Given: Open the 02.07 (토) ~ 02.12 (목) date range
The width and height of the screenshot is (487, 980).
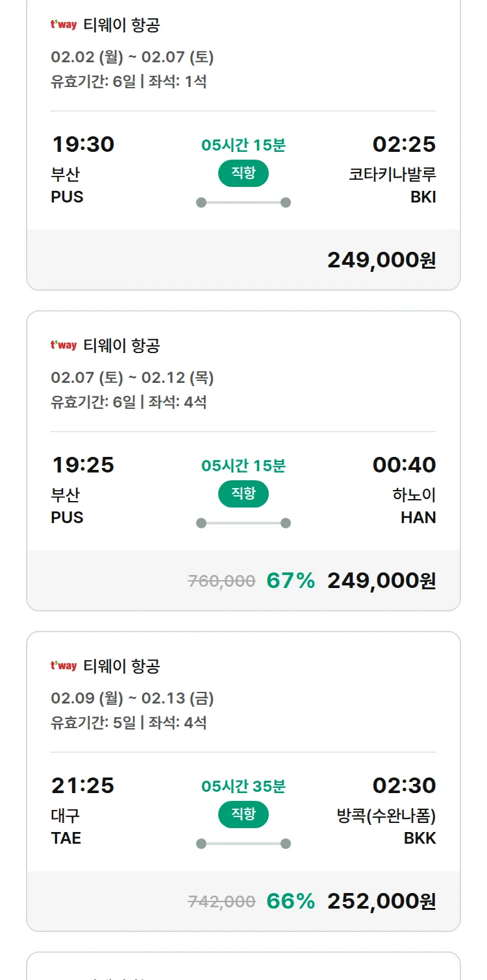Looking at the screenshot, I should [x=132, y=378].
